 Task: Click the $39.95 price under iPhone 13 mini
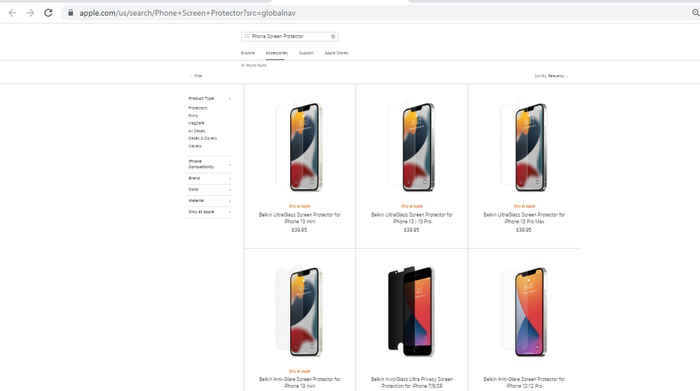point(299,230)
